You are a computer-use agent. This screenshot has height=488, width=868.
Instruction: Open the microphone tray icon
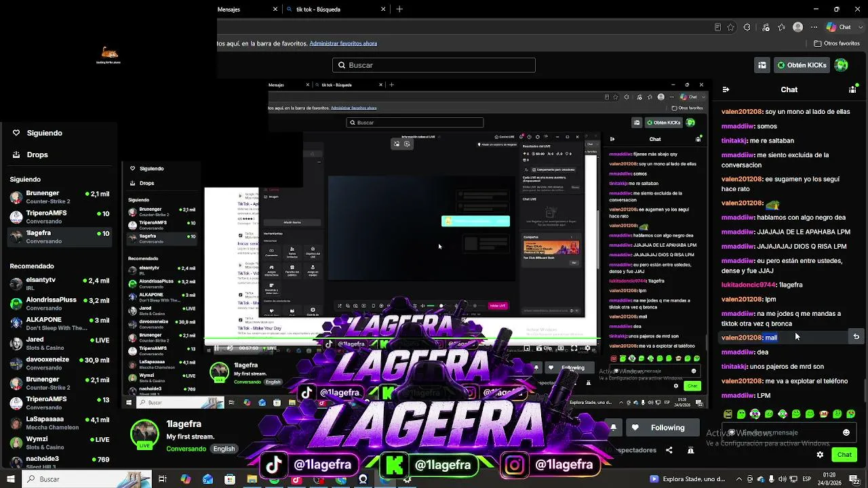772,479
